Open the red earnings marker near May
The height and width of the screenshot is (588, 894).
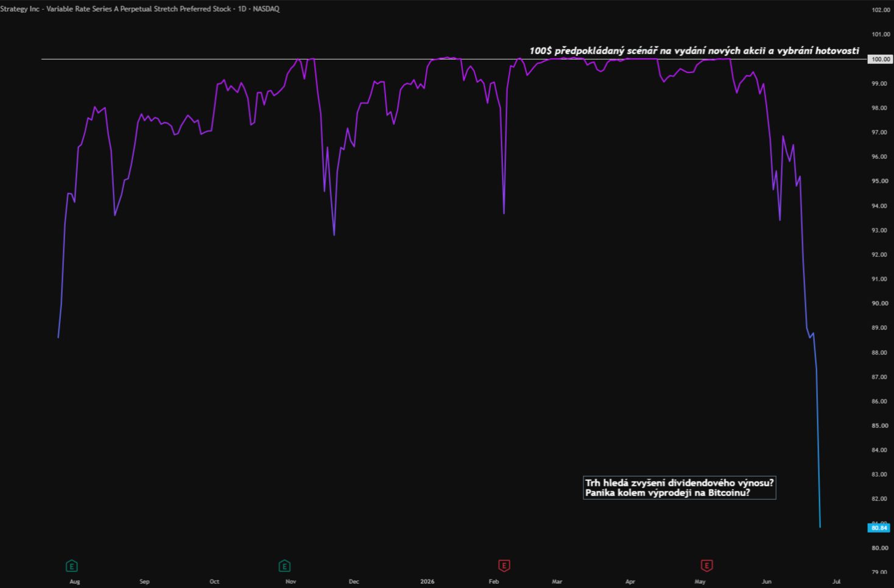[x=706, y=566]
